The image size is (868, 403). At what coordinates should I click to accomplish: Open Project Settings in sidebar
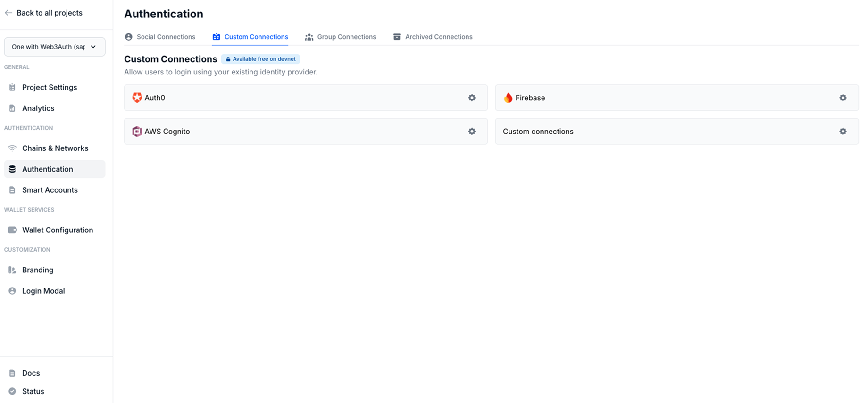tap(49, 87)
